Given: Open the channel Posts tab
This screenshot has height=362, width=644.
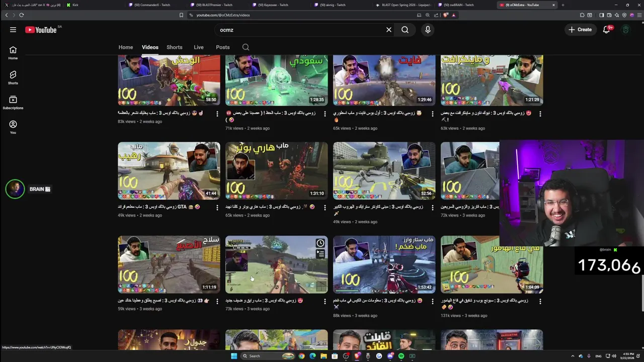Looking at the screenshot, I should click(223, 47).
